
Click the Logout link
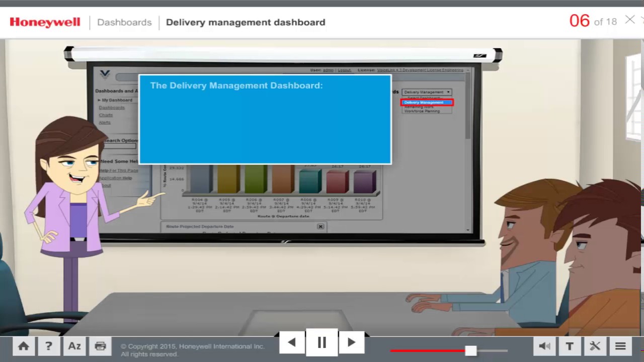(x=345, y=70)
